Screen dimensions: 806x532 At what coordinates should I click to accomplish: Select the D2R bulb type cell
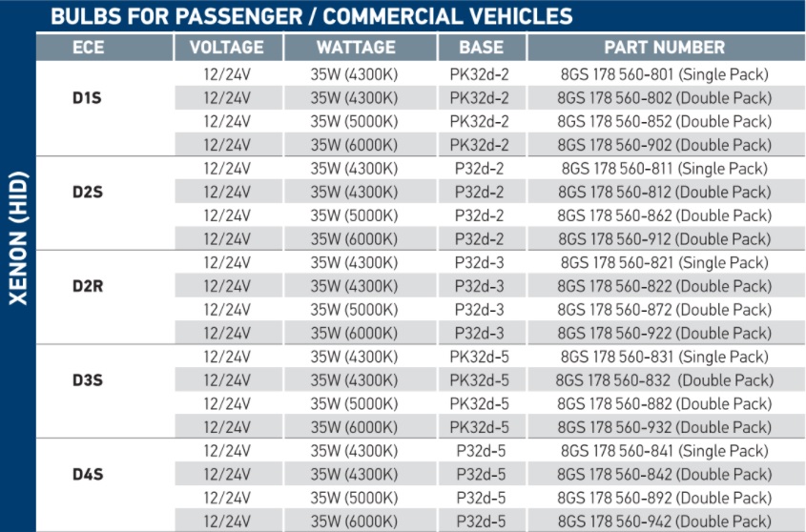point(88,286)
